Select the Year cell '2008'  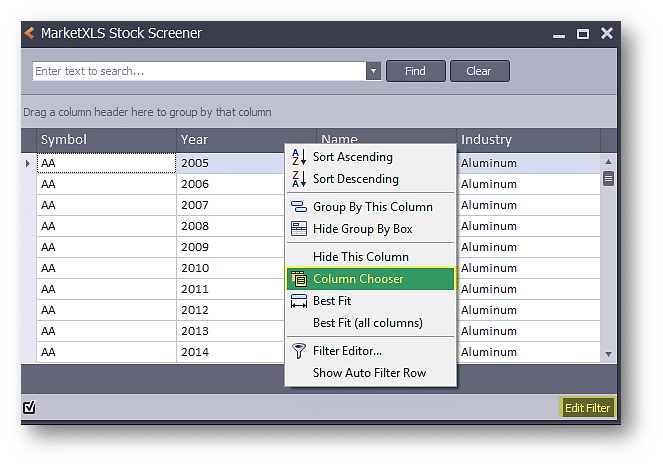click(x=230, y=226)
